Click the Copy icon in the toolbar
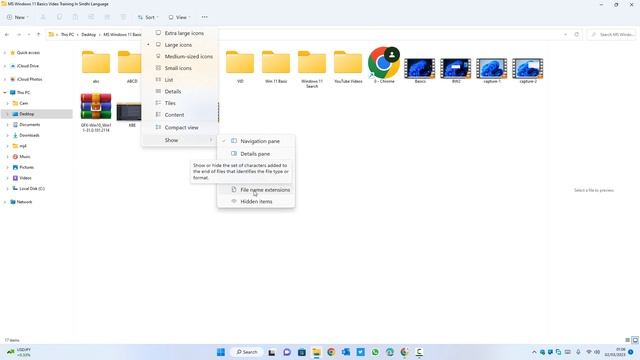Screen dimensions: 640x360 coord(59,17)
